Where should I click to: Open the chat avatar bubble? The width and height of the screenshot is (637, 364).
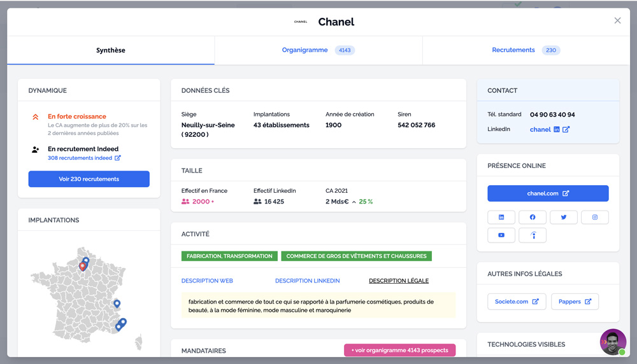(x=613, y=342)
